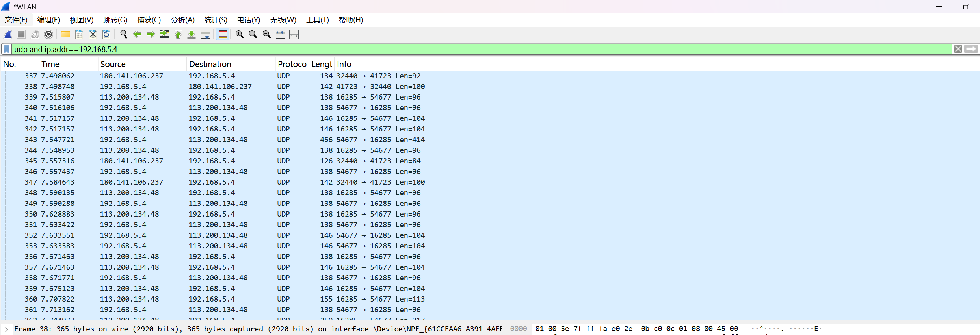
Task: Open the 统计(S) menu
Action: point(216,20)
